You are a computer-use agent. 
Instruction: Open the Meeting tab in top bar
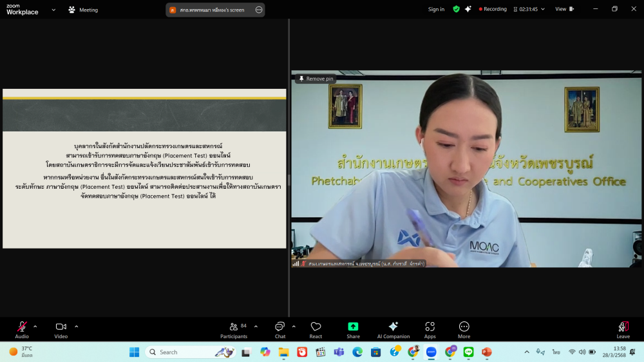(84, 10)
